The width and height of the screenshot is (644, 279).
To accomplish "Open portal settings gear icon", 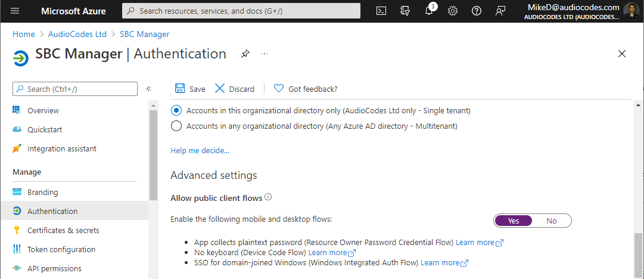I will pyautogui.click(x=453, y=11).
